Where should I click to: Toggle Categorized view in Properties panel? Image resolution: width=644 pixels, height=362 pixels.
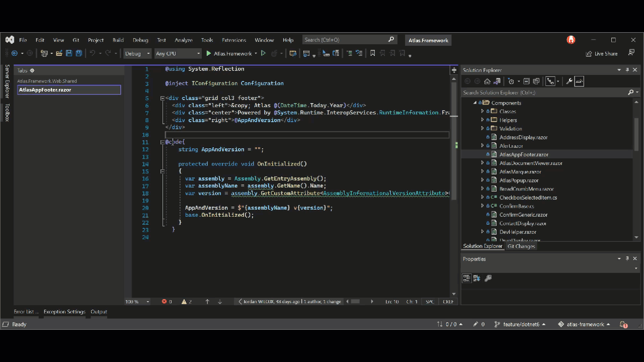pos(466,278)
